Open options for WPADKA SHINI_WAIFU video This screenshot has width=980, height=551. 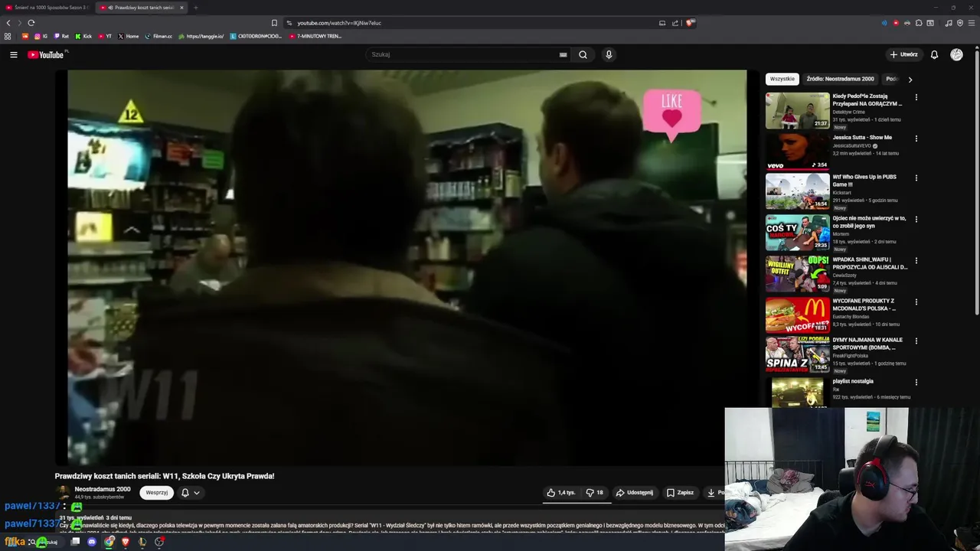click(x=916, y=260)
